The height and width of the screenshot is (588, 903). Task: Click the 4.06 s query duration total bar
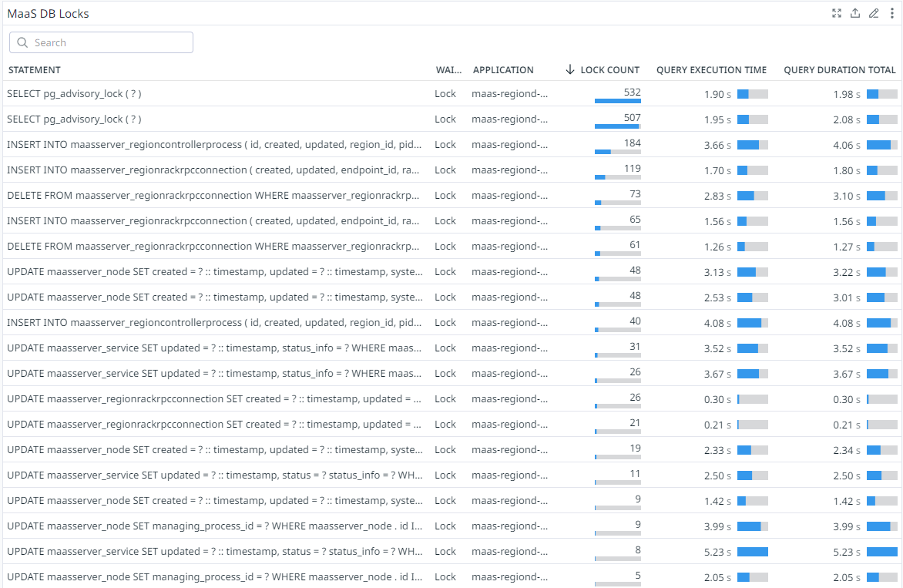[x=881, y=145]
